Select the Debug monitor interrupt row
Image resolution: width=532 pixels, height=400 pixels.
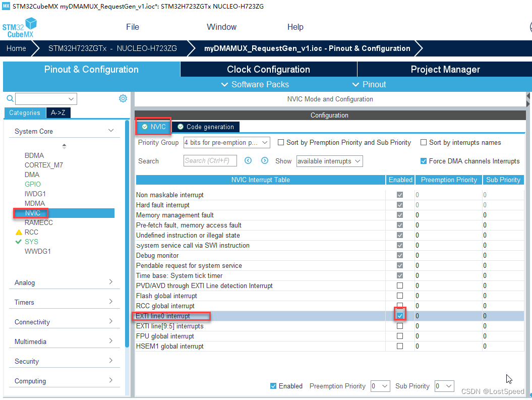pyautogui.click(x=329, y=255)
